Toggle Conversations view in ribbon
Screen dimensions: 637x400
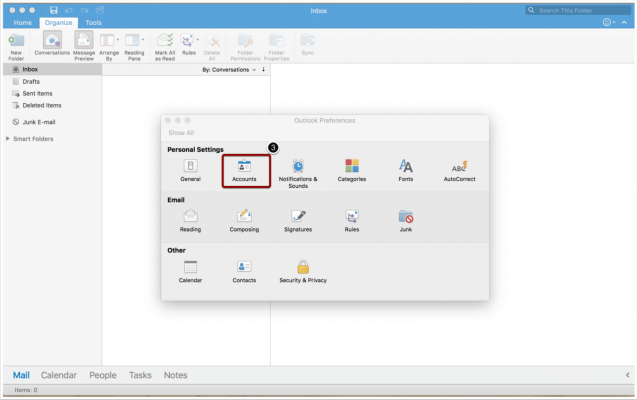coord(52,44)
